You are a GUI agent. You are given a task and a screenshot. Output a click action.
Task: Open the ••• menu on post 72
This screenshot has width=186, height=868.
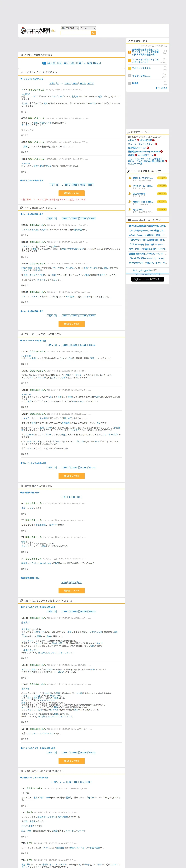(84, 559)
